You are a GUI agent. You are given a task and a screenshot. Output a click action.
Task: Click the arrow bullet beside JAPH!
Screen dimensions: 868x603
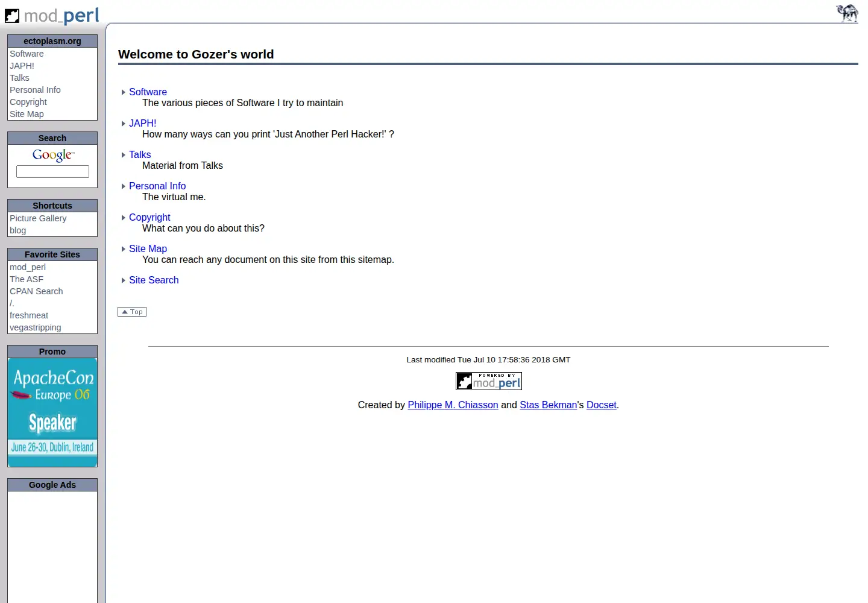click(x=124, y=124)
